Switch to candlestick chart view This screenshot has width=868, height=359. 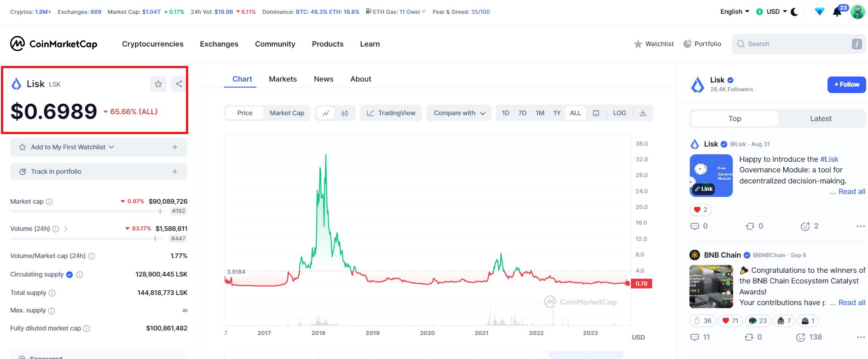345,113
